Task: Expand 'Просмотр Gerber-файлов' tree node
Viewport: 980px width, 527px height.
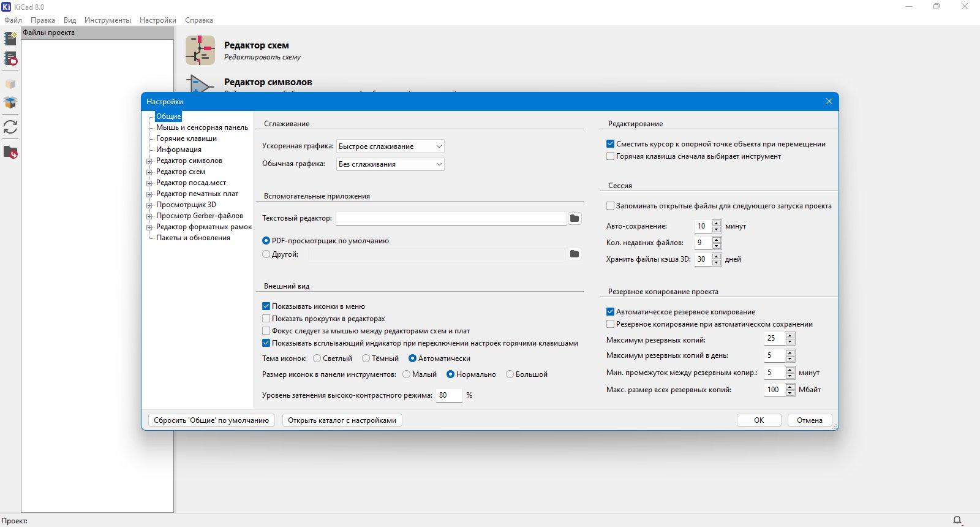Action: [149, 216]
